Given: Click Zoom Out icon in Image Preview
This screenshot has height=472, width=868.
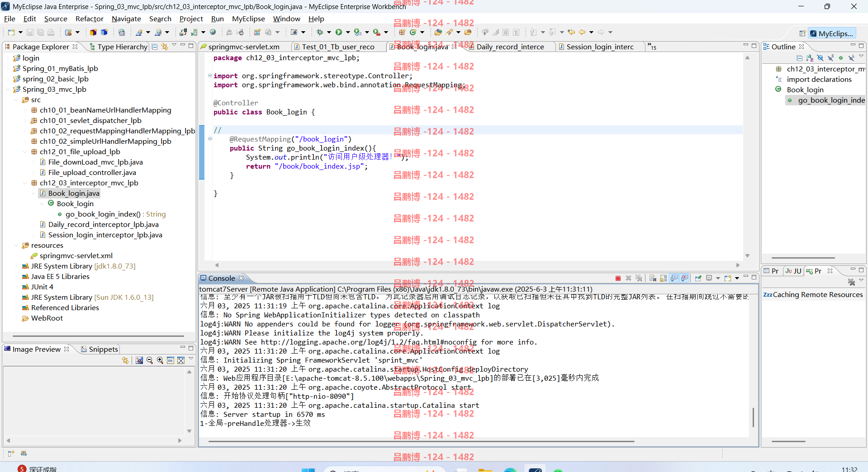Looking at the screenshot, I should (x=150, y=360).
